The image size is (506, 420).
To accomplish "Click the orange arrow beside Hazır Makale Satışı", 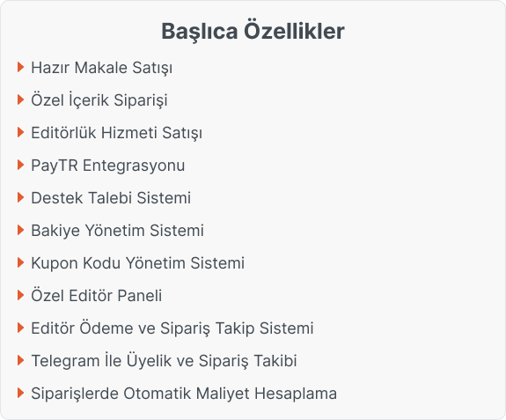I will (20, 67).
